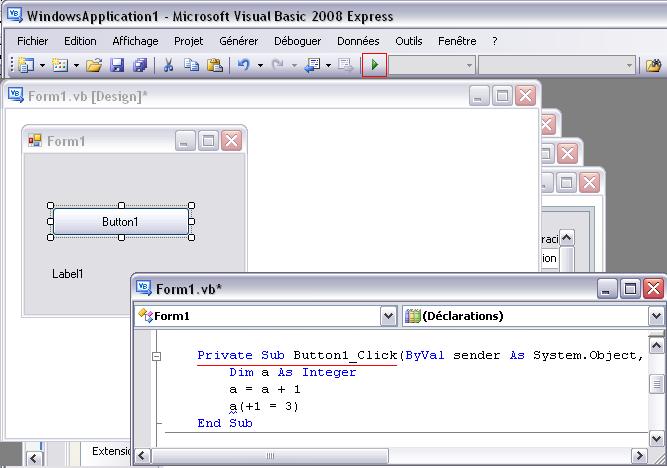The height and width of the screenshot is (468, 667).
Task: Click "Button1_Click" in the Sub declaration
Action: 345,356
